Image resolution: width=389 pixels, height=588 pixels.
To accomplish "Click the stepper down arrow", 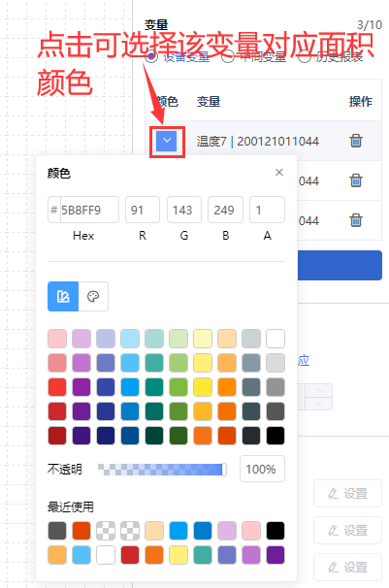I will click(318, 403).
